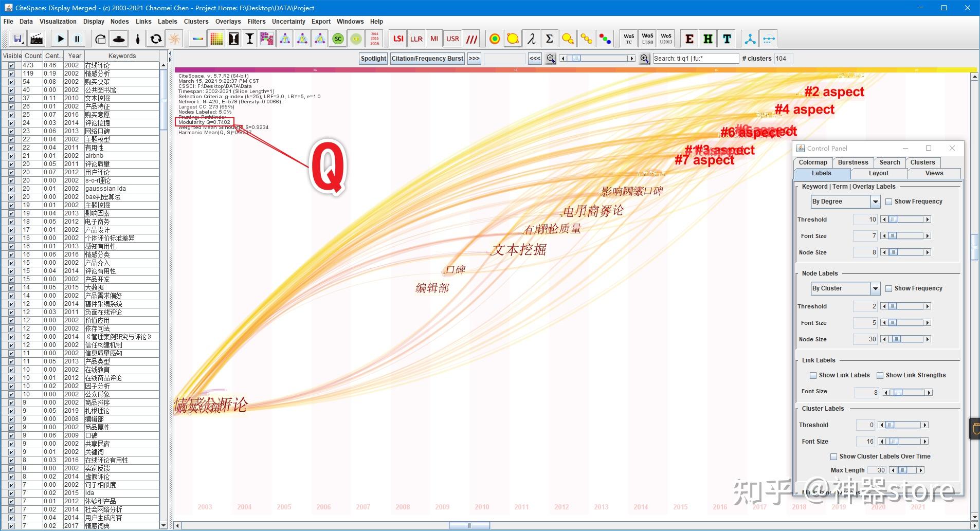Click the LSI cluster labeling icon
The height and width of the screenshot is (531, 980).
pos(398,39)
